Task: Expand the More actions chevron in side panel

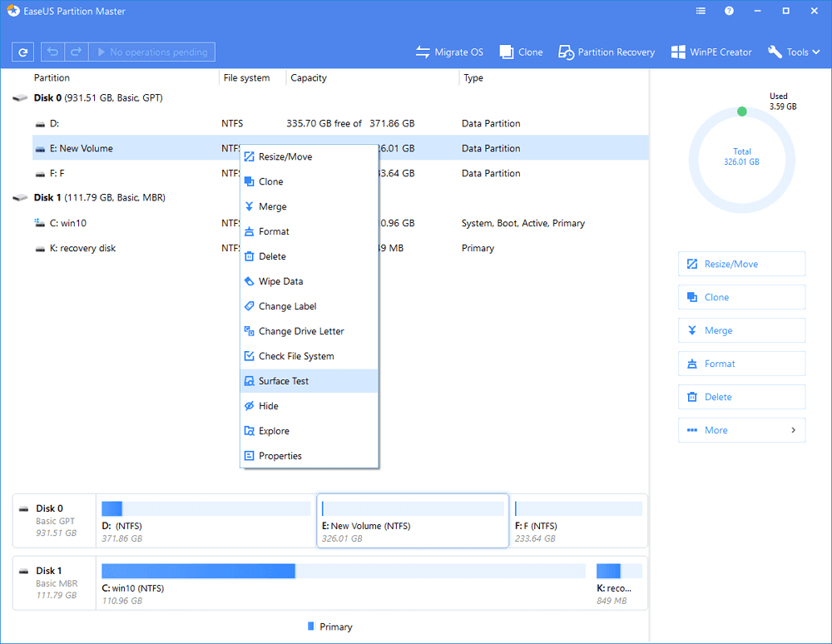Action: pyautogui.click(x=793, y=430)
